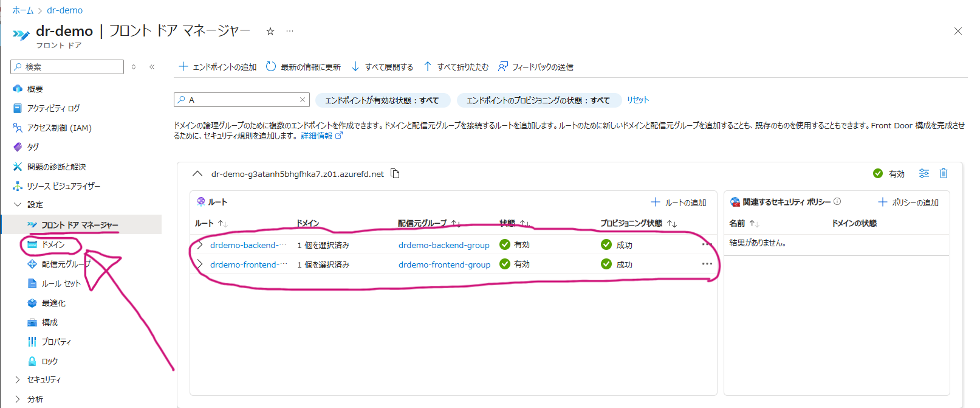Image resolution: width=980 pixels, height=408 pixels.
Task: Reset filters with リセット link
Action: pyautogui.click(x=638, y=100)
